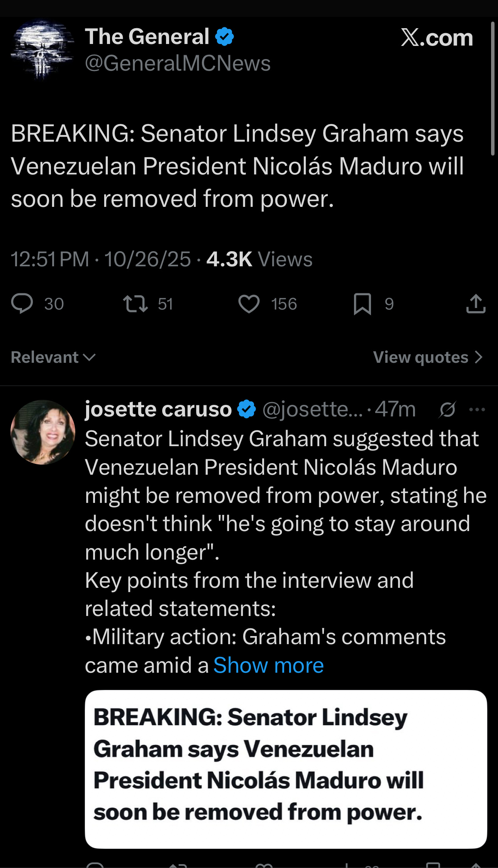Open the @GeneralMCNews handle link

178,63
